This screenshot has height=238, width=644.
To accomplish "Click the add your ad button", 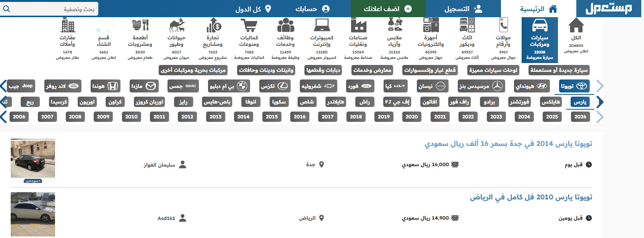I will pyautogui.click(x=388, y=9).
